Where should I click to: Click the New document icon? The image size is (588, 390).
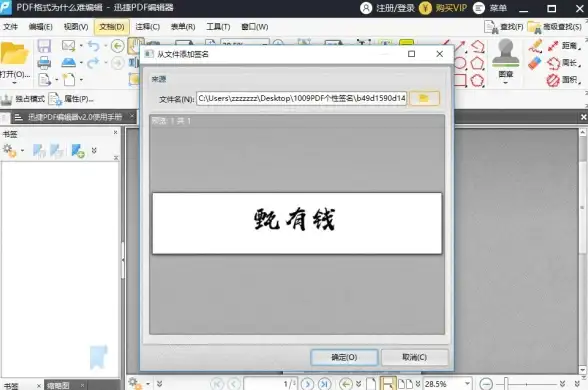click(x=69, y=80)
